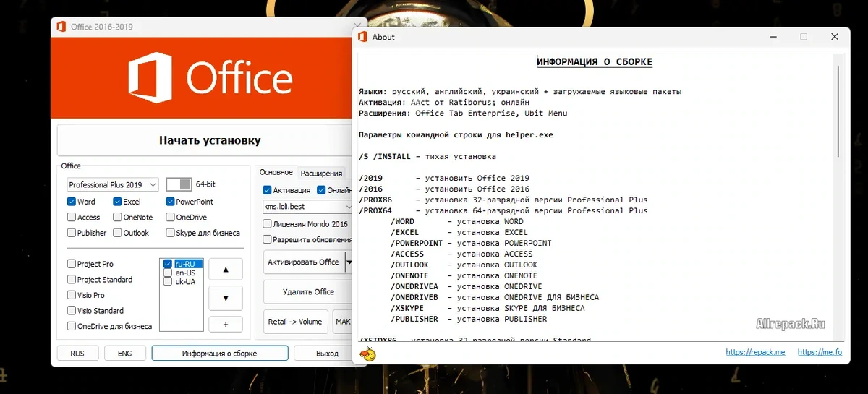This screenshot has height=394, width=868.
Task: Click the Удалить Office button
Action: point(308,292)
